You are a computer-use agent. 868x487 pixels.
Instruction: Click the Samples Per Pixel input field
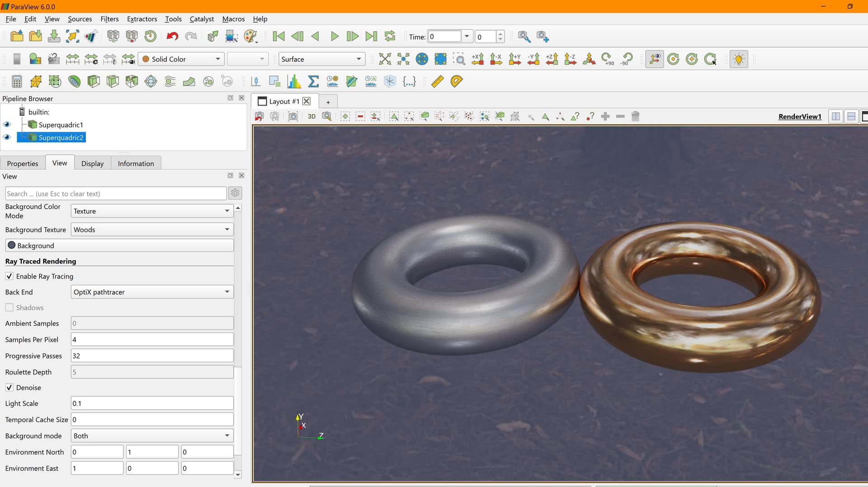tap(152, 339)
